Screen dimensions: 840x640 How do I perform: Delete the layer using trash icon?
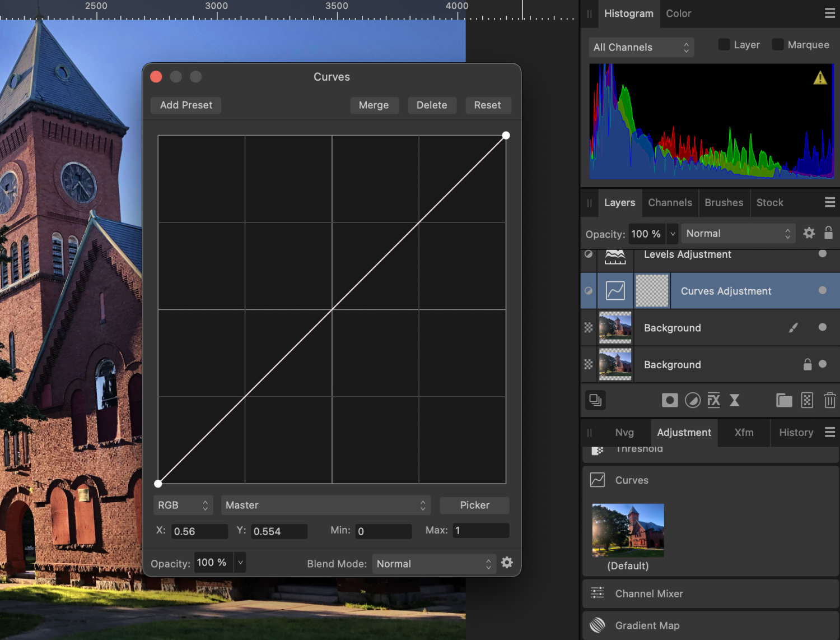click(x=830, y=400)
